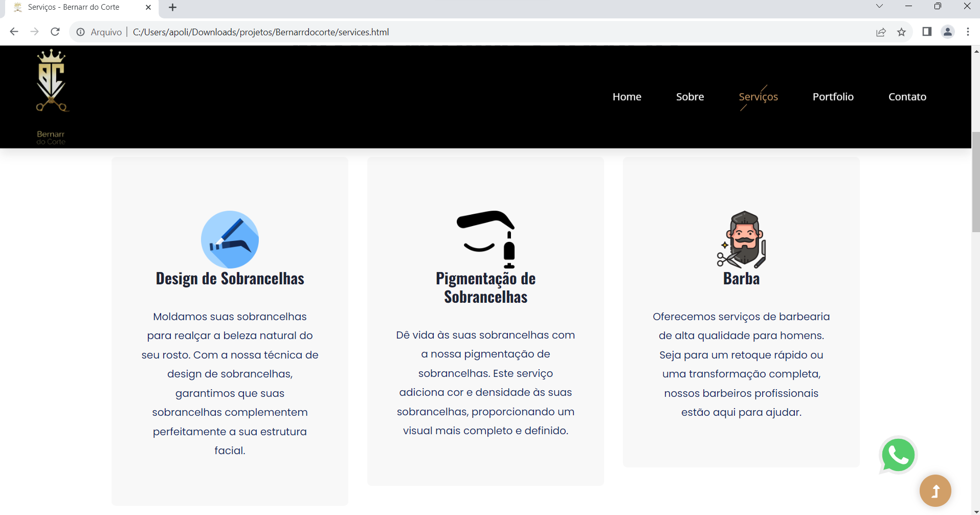The width and height of the screenshot is (980, 515).
Task: Open the Sobre page link
Action: [x=689, y=97]
